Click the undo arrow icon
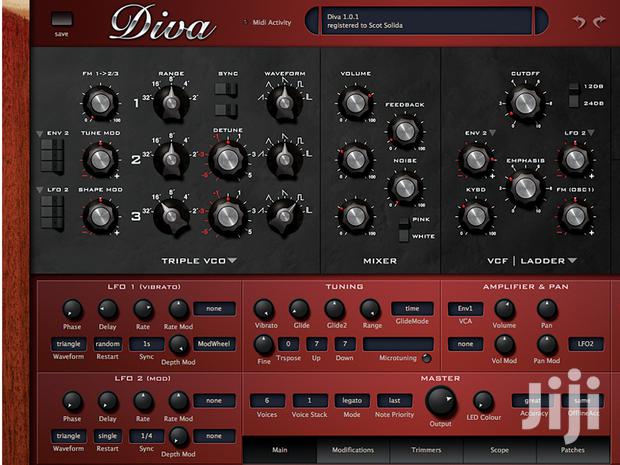 [x=578, y=21]
